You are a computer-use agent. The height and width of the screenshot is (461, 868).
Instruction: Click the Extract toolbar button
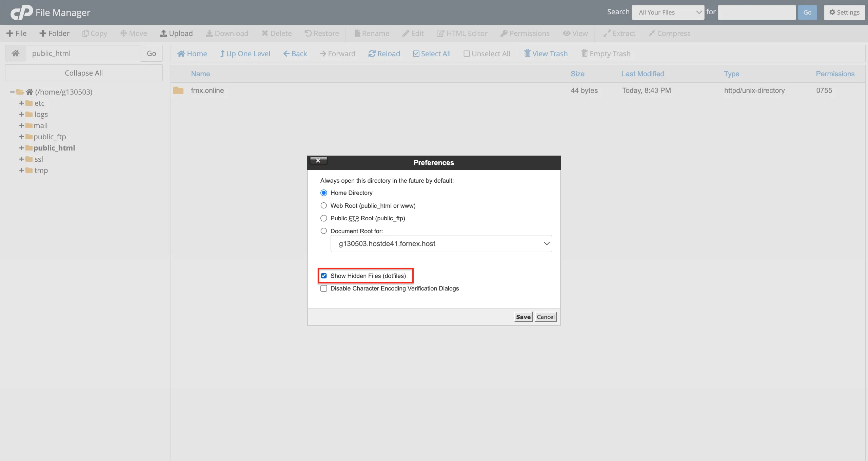[x=619, y=33]
